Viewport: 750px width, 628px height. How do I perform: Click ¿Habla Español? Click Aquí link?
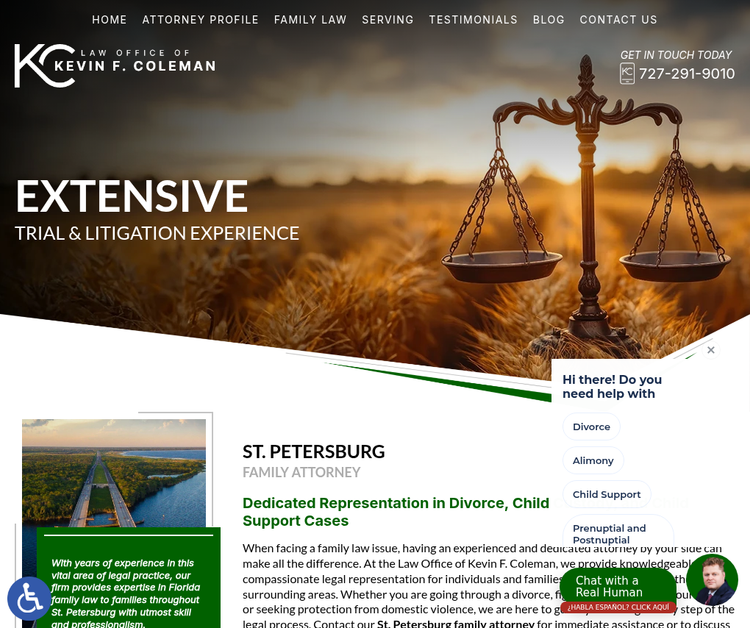[618, 607]
